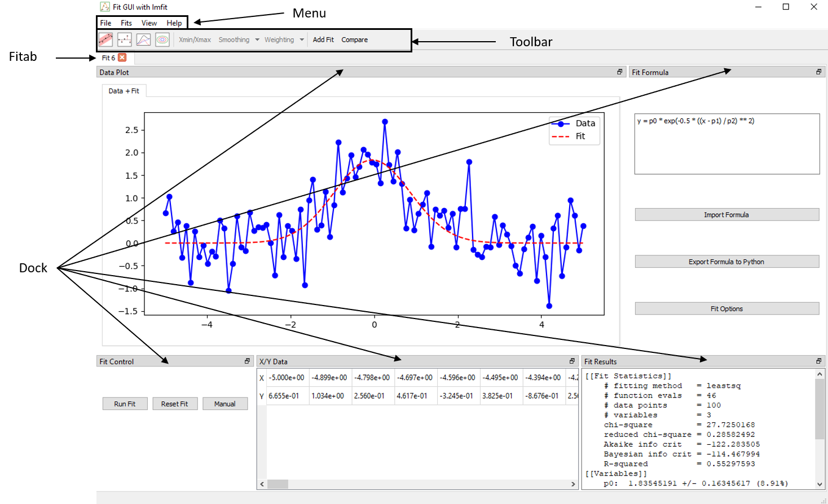Float the Fit Formula dock panel

(818, 72)
